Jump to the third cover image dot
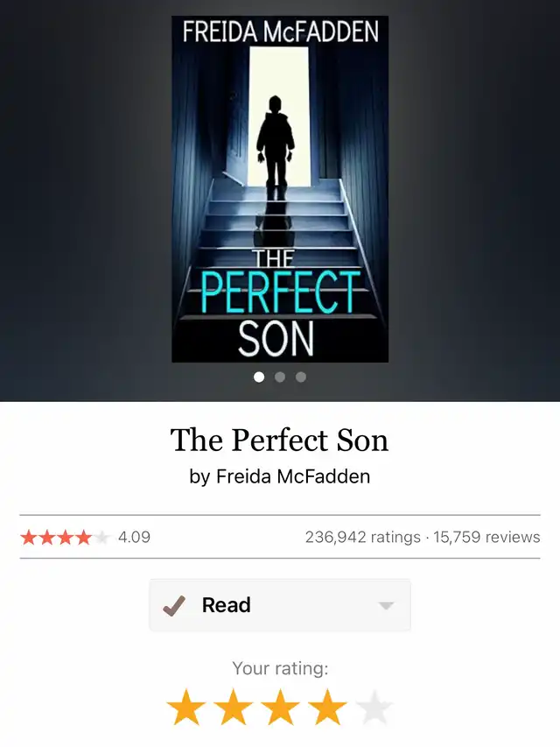The image size is (560, 747). point(301,377)
